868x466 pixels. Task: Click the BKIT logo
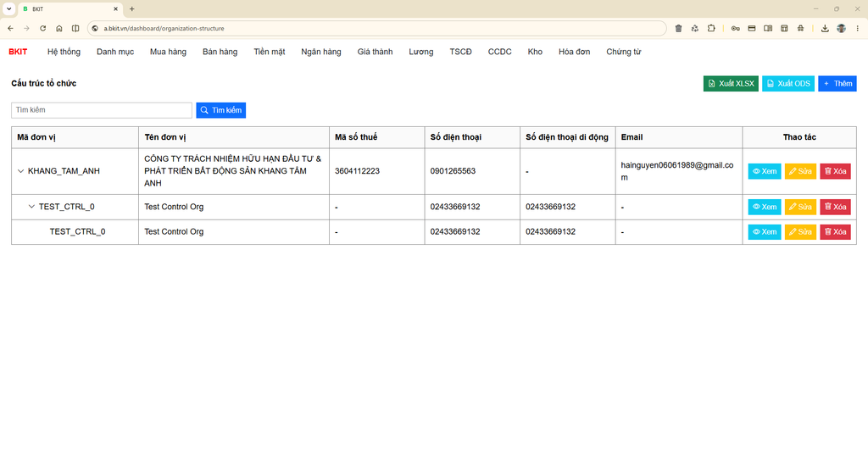pos(18,52)
